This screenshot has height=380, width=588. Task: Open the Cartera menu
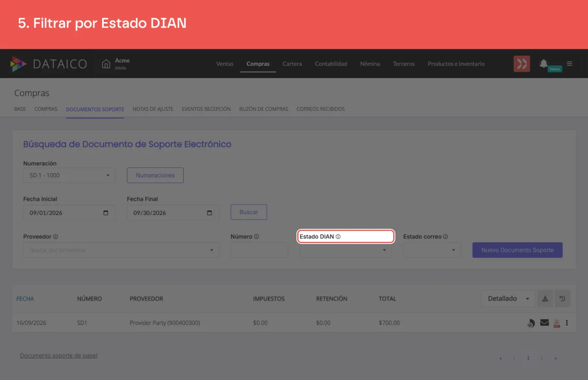tap(292, 64)
